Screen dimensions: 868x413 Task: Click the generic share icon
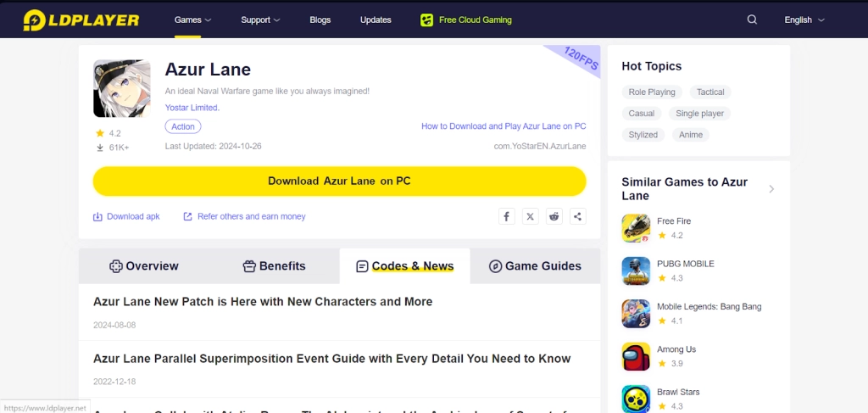point(578,216)
